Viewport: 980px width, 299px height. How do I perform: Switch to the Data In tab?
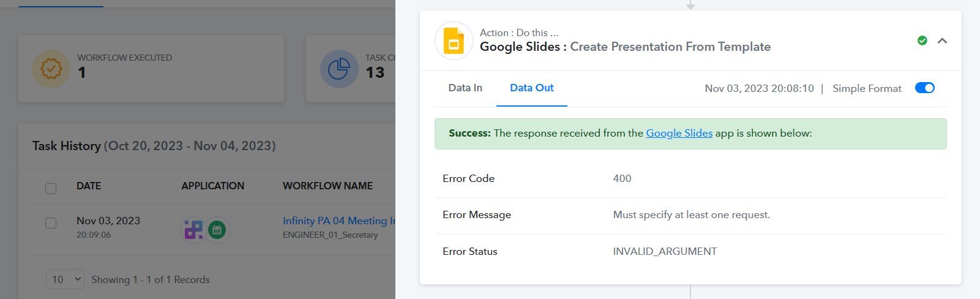465,88
